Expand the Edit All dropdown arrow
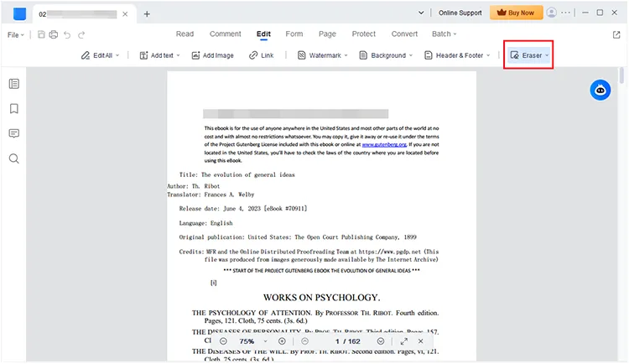This screenshot has height=364, width=629. point(117,55)
